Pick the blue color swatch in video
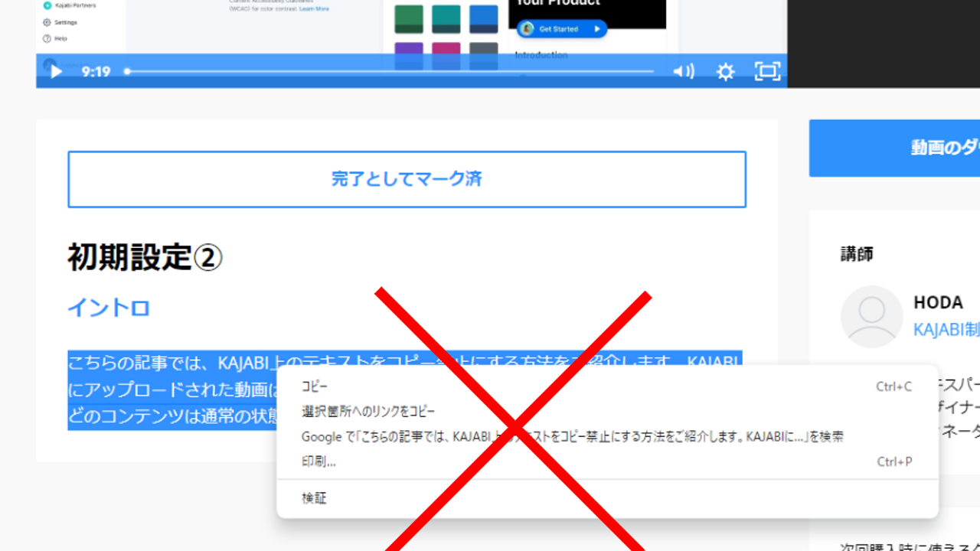Image resolution: width=980 pixels, height=551 pixels. coord(483,19)
